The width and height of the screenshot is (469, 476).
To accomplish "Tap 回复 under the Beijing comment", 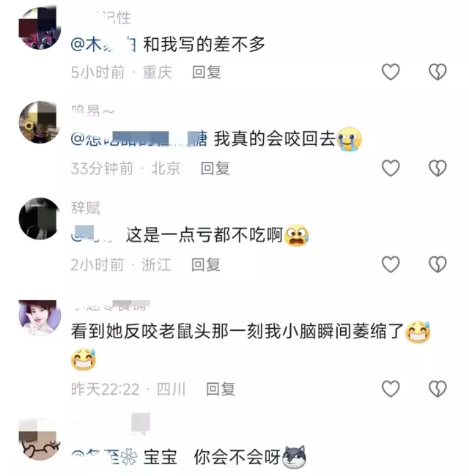I will [x=215, y=168].
